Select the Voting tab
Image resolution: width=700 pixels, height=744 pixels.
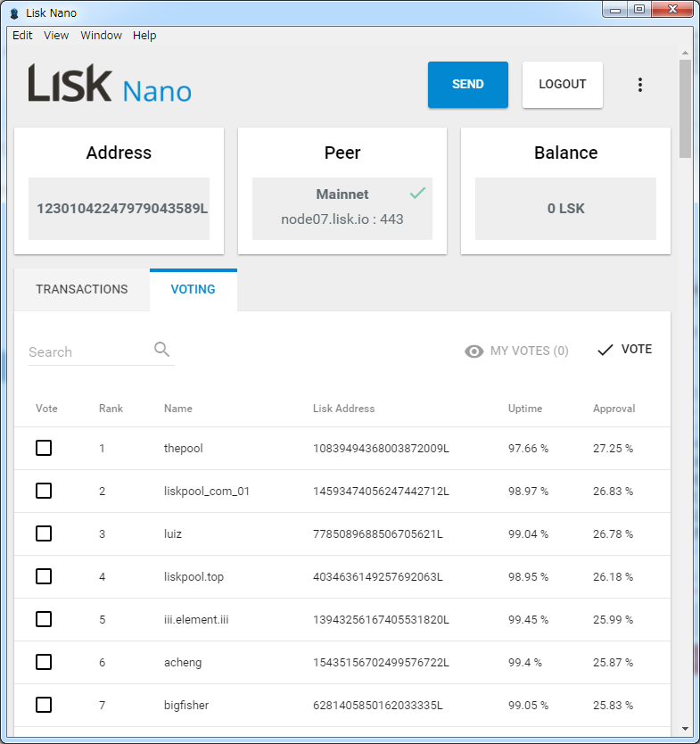[x=193, y=289]
